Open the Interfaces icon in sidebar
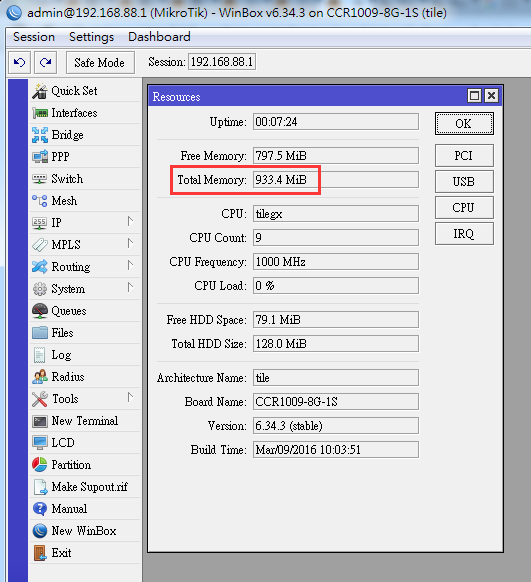This screenshot has height=582, width=531. coord(40,113)
